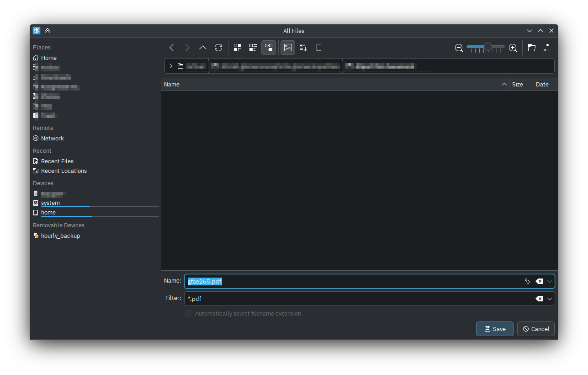Expand the breadcrumb path chevron

[171, 66]
